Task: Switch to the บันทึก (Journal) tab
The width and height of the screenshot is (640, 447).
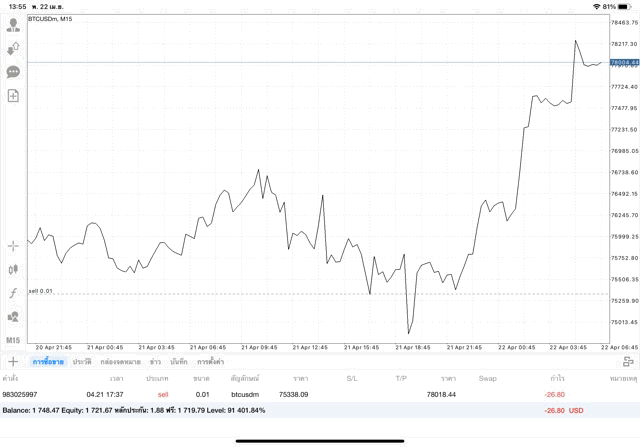Action: 179,361
